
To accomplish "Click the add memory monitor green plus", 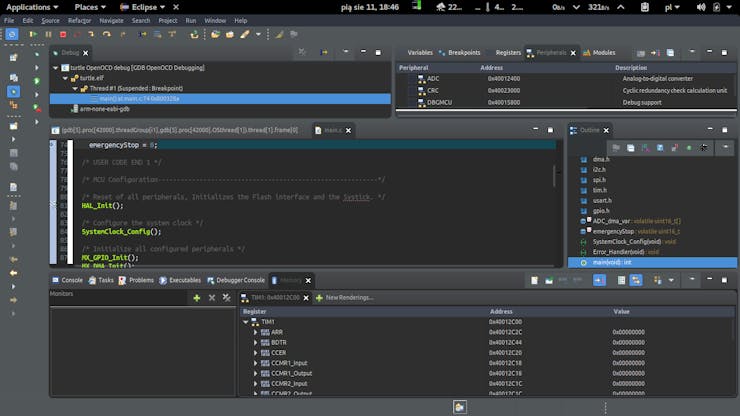I will (197, 297).
